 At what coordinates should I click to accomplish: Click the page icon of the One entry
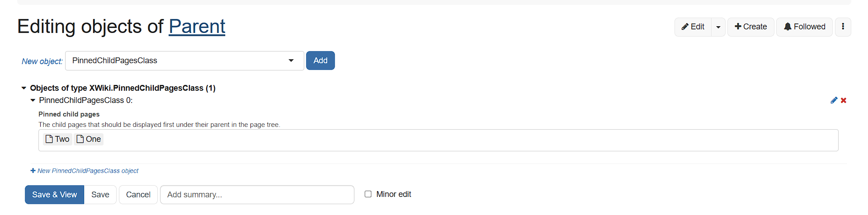point(80,139)
